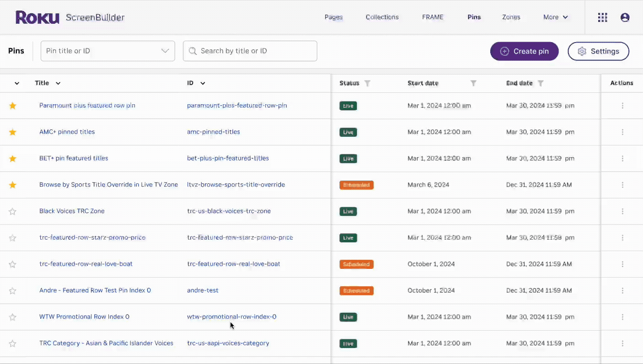Open FRAME in top navigation
This screenshot has height=364, width=643.
pos(433,17)
